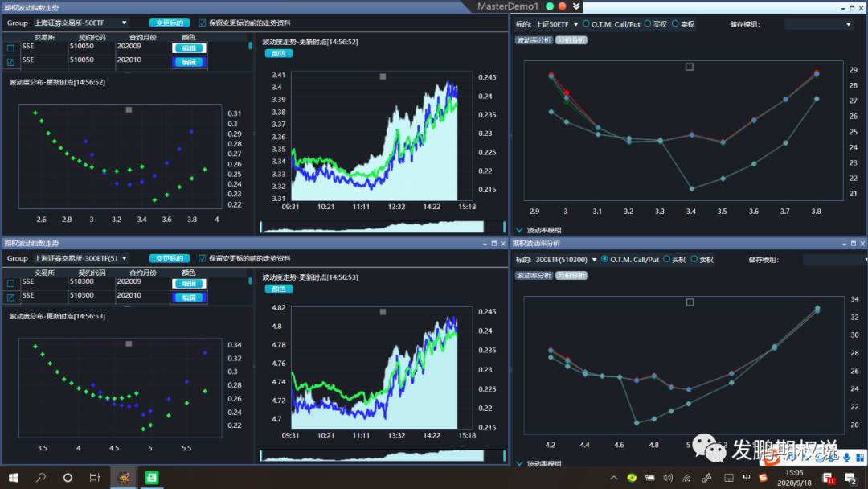Switch to 月份分析 tab in the bottom-right panel
Viewport: 868px width, 489px height.
(x=571, y=275)
